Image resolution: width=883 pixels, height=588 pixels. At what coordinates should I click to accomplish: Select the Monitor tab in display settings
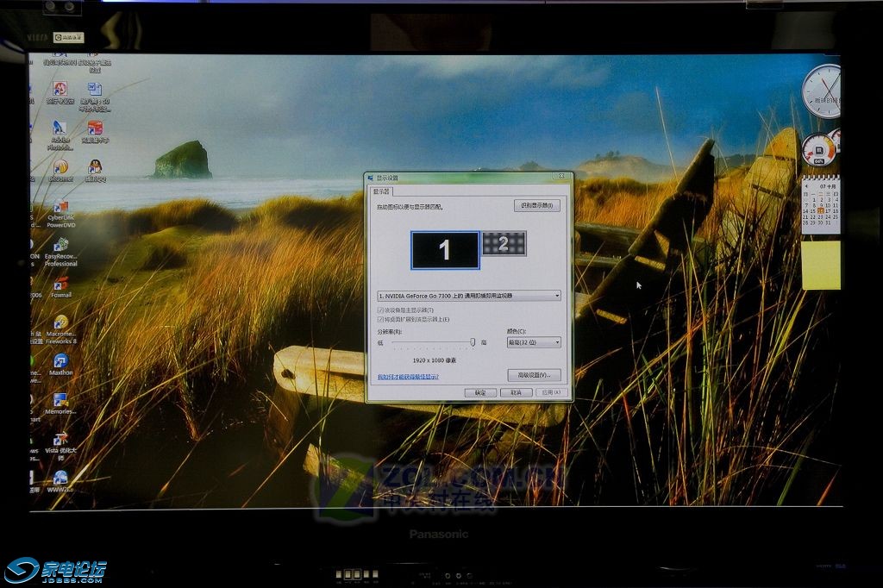(x=381, y=191)
